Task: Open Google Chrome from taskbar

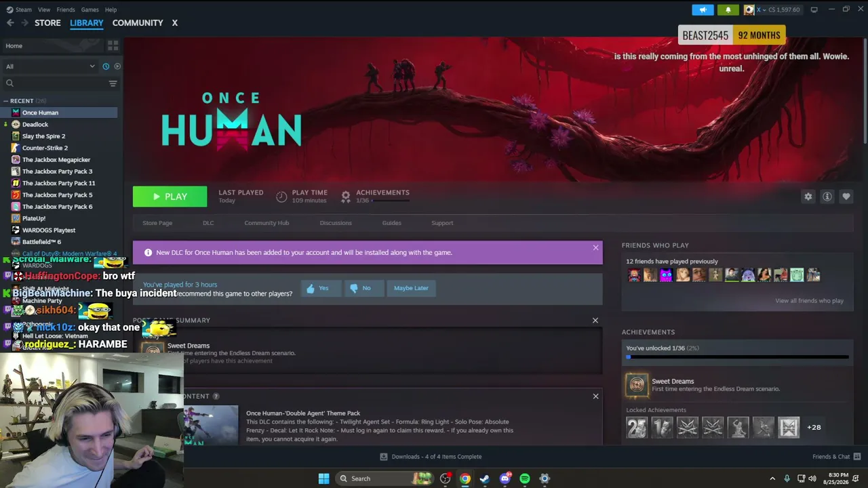Action: click(465, 479)
